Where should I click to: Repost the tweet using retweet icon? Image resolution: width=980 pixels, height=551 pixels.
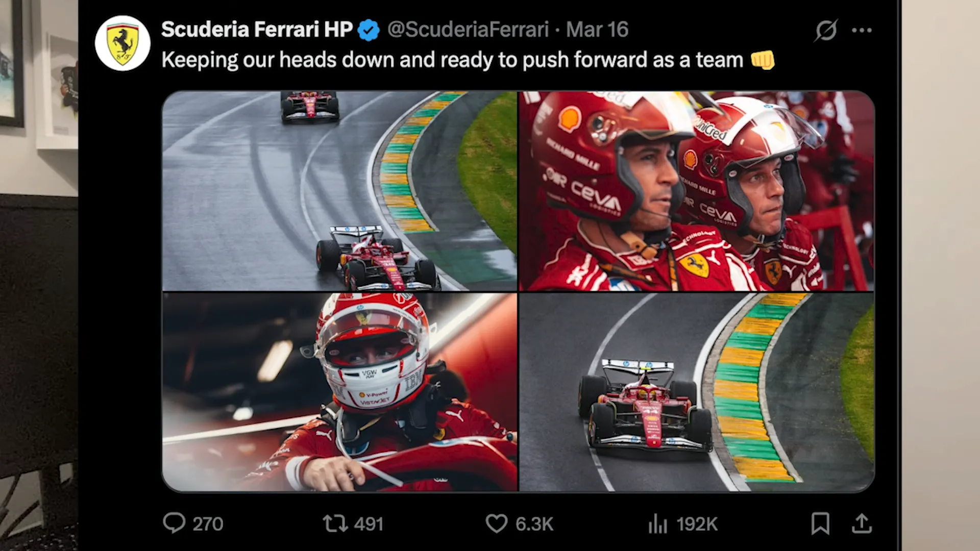point(335,523)
